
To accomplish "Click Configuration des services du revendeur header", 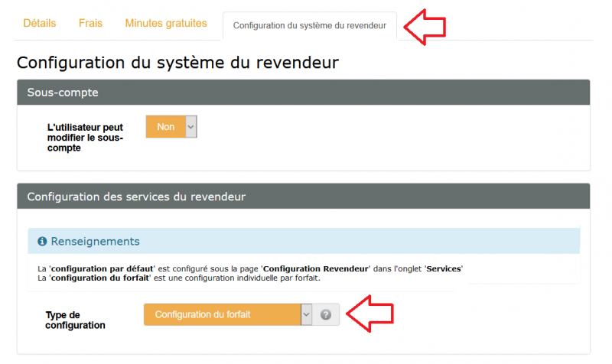I will point(303,197).
